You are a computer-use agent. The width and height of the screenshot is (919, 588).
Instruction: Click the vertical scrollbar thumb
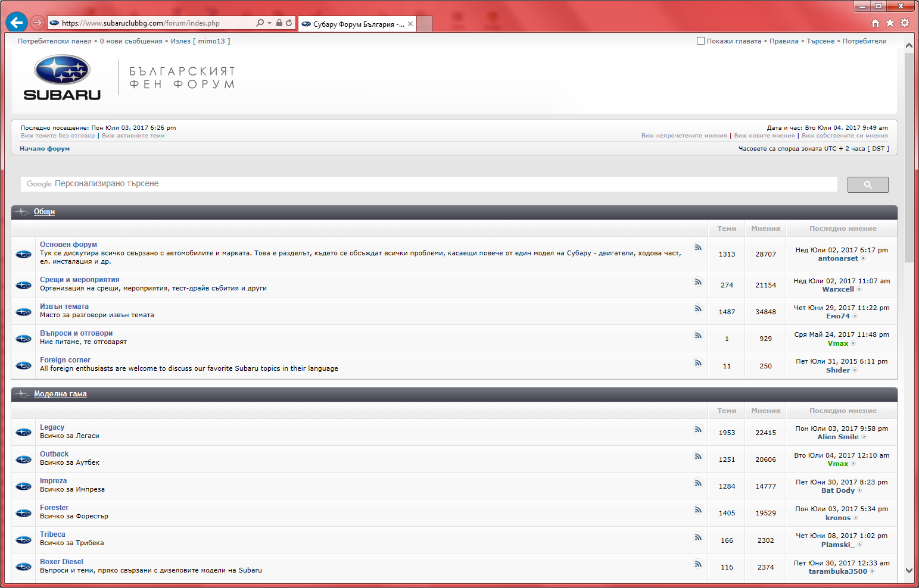pos(909,158)
